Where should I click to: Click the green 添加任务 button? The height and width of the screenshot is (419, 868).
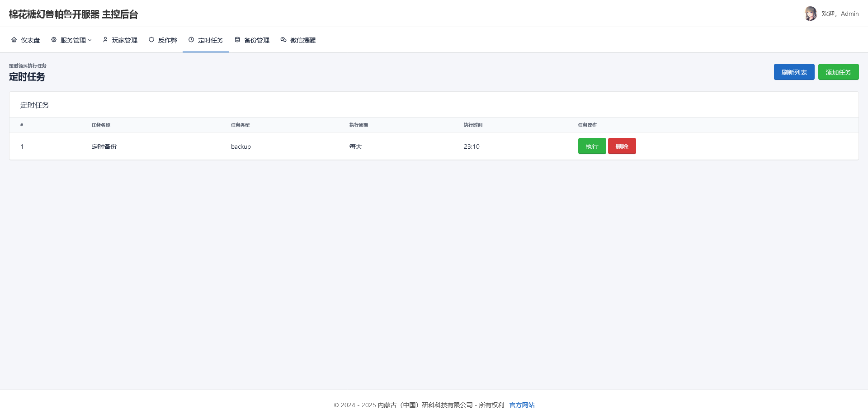[839, 72]
